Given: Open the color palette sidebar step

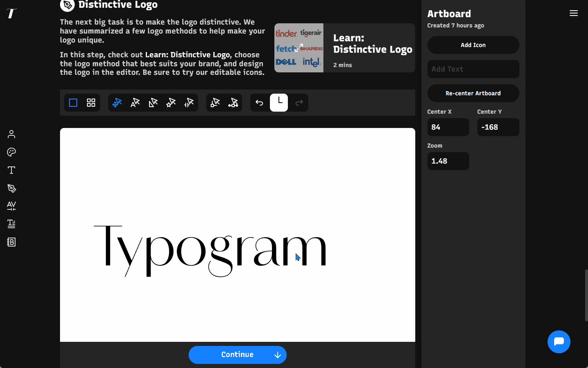Looking at the screenshot, I should (11, 152).
